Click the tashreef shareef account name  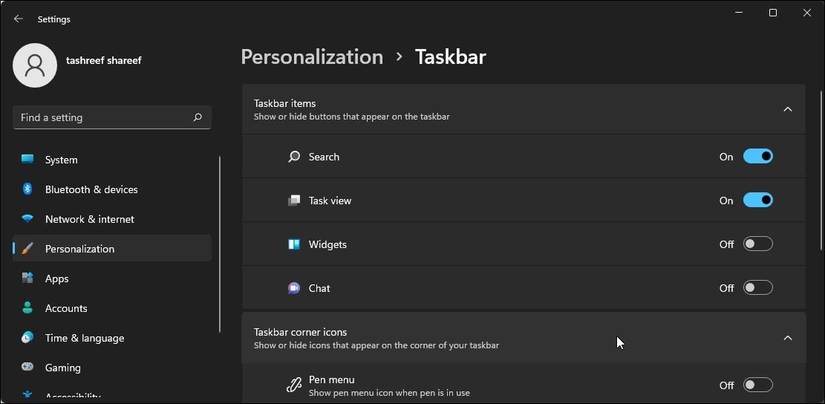coord(104,60)
